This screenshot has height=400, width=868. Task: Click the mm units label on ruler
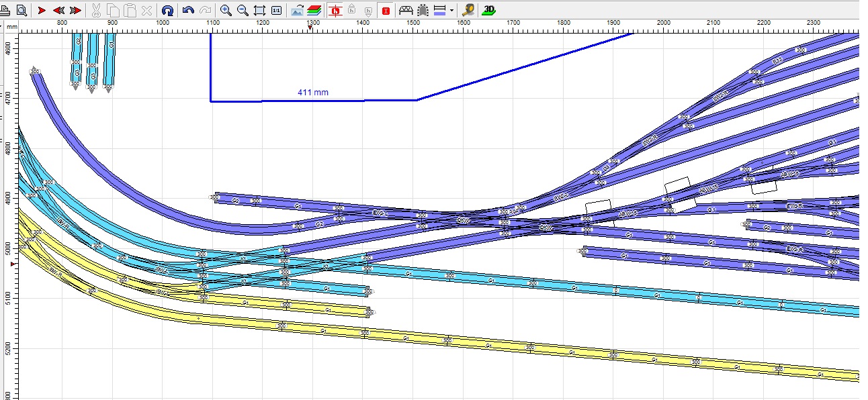[x=11, y=26]
